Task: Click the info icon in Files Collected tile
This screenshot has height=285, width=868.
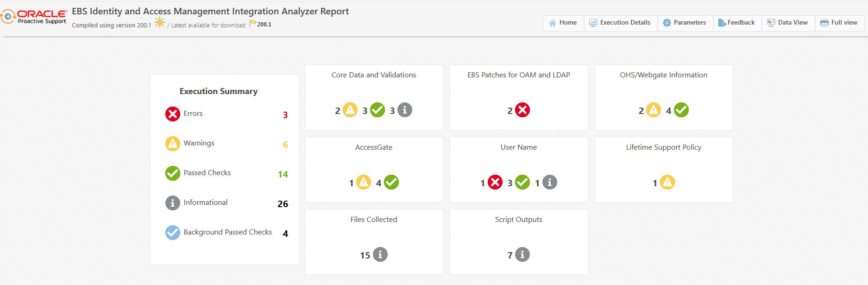Action: (380, 254)
